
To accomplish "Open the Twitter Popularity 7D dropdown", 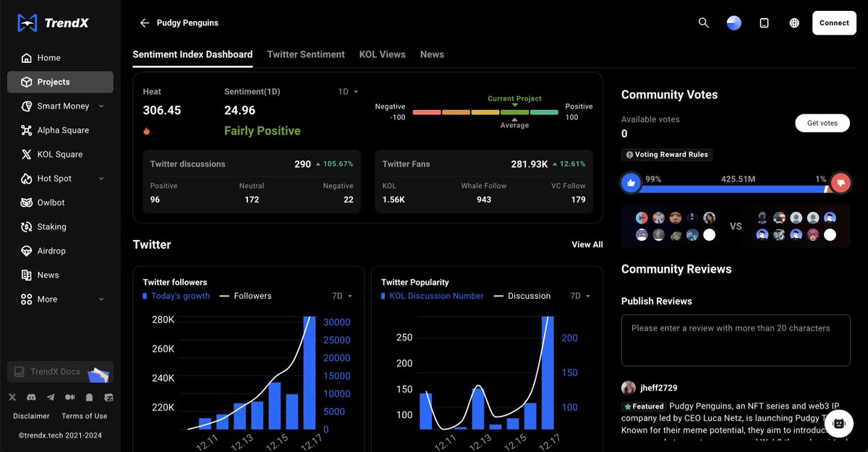I will coord(581,296).
